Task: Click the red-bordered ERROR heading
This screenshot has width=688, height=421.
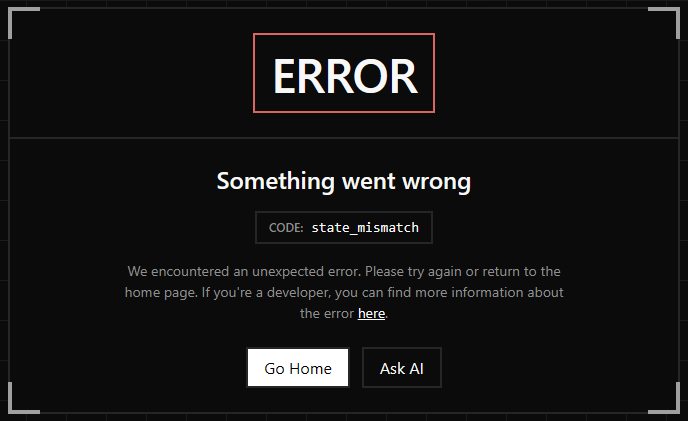Action: coord(344,73)
